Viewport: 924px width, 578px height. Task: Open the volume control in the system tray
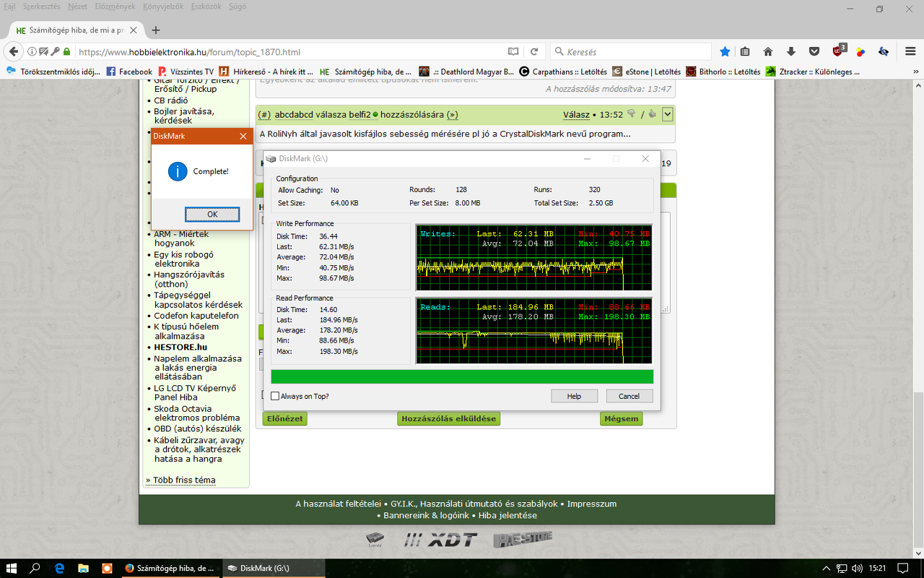coord(858,569)
